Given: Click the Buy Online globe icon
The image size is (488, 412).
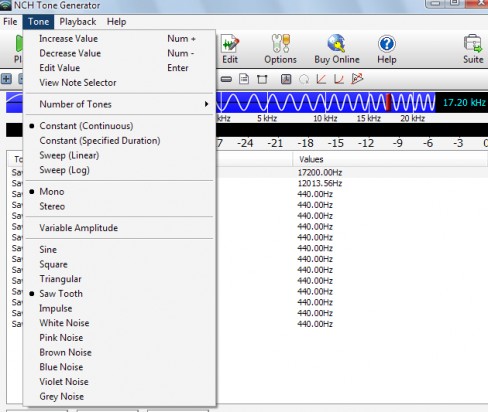Looking at the screenshot, I should 337,49.
